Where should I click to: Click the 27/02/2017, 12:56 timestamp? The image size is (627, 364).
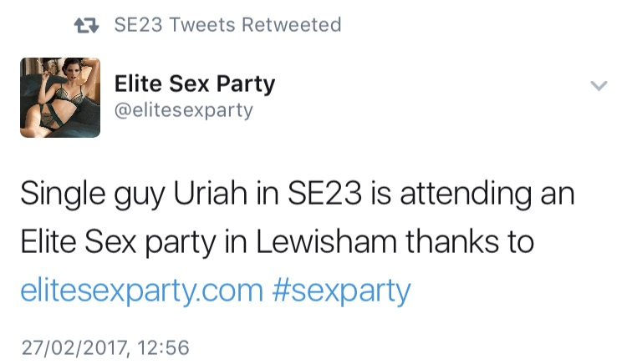[105, 346]
